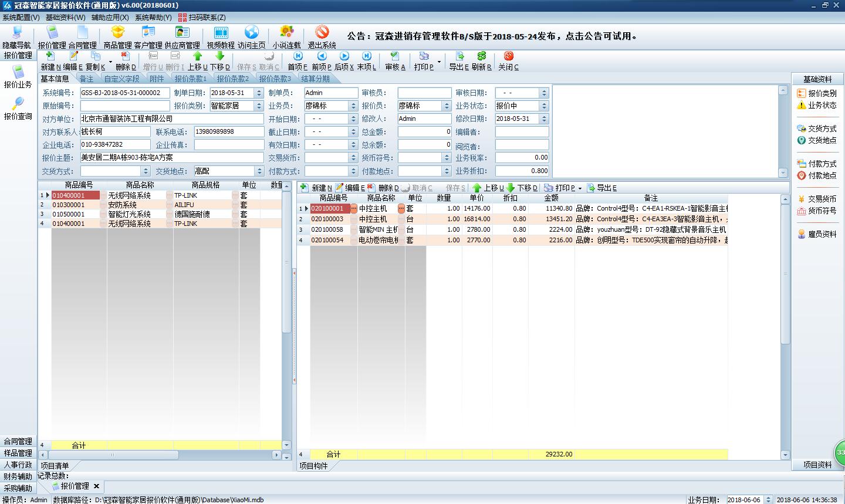Close the 报价管理 bottom tab
Viewport: 845px width, 504px height.
[96, 486]
